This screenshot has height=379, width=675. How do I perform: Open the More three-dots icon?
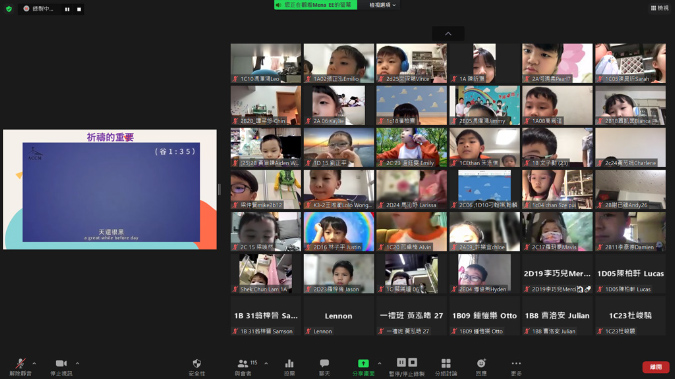pos(516,363)
